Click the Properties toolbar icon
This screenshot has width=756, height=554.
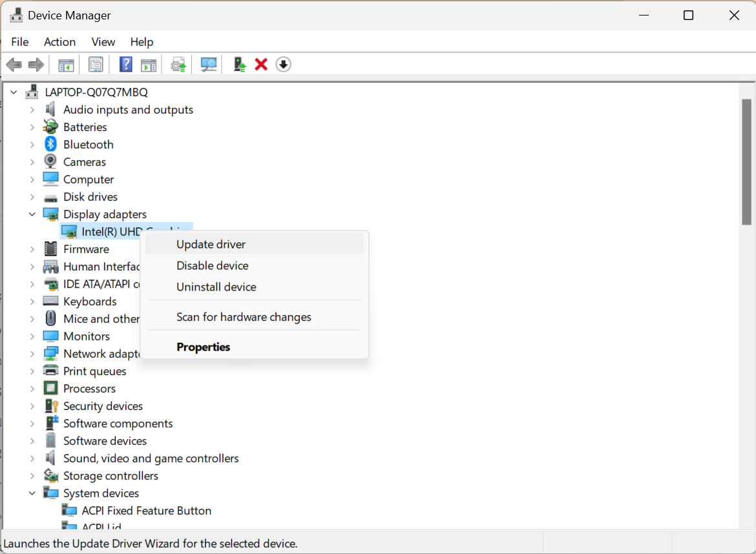click(96, 65)
